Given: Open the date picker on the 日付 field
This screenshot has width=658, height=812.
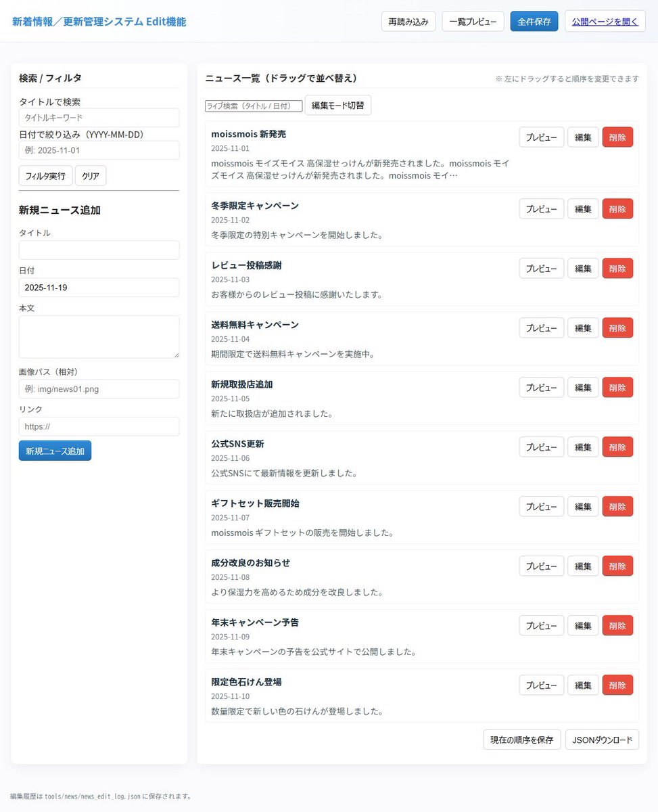Looking at the screenshot, I should tap(99, 287).
